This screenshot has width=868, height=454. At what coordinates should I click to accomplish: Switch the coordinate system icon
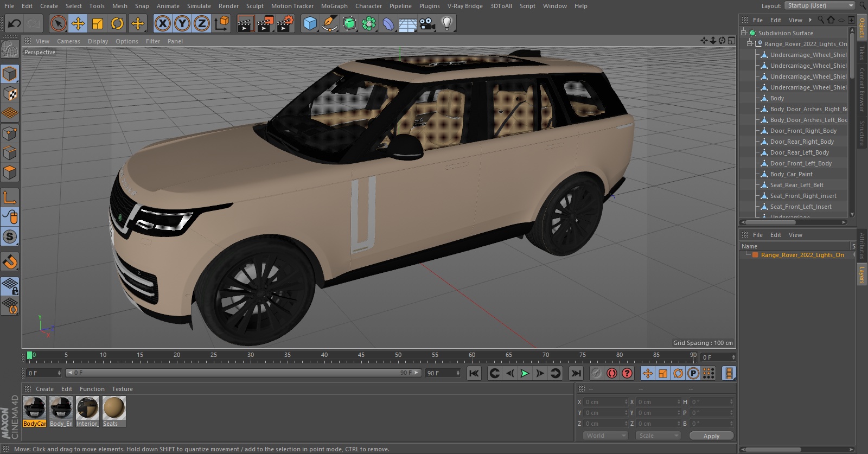[x=222, y=23]
